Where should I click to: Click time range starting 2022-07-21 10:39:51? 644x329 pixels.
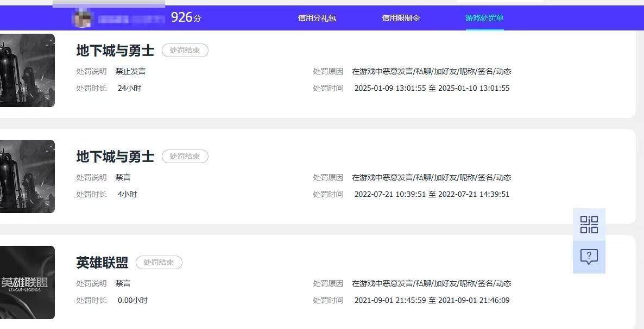tap(432, 194)
